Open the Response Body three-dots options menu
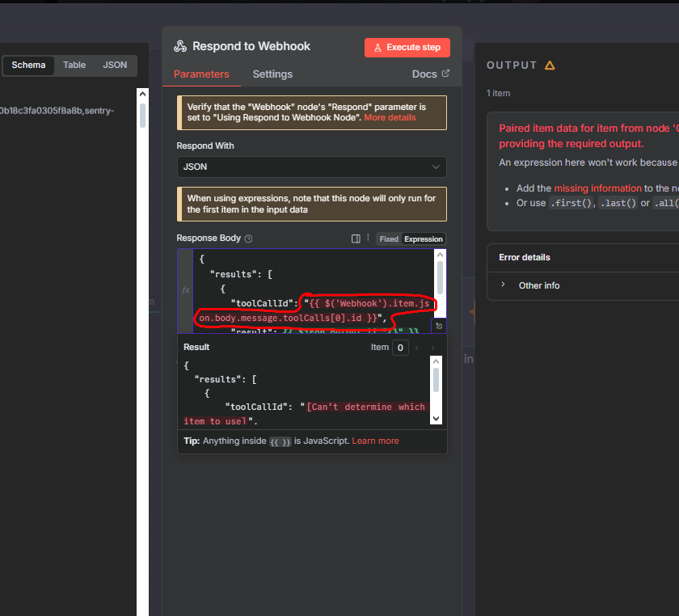The width and height of the screenshot is (679, 616). (368, 238)
